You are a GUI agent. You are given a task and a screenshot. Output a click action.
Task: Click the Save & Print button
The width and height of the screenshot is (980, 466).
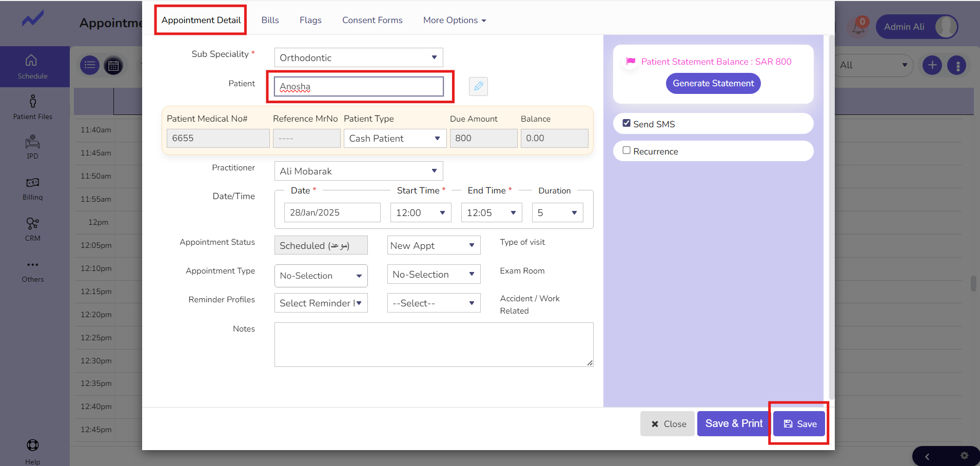[x=733, y=423]
